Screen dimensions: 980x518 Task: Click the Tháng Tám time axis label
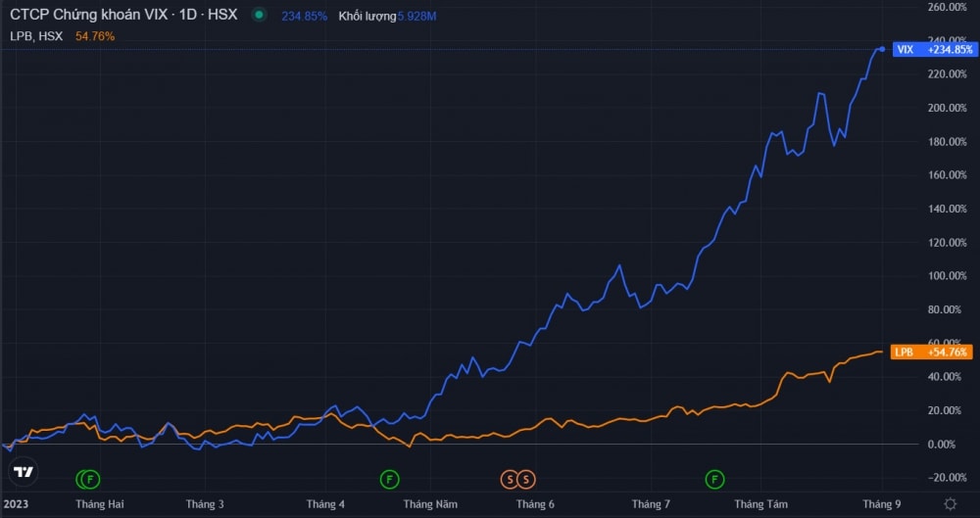tap(760, 504)
